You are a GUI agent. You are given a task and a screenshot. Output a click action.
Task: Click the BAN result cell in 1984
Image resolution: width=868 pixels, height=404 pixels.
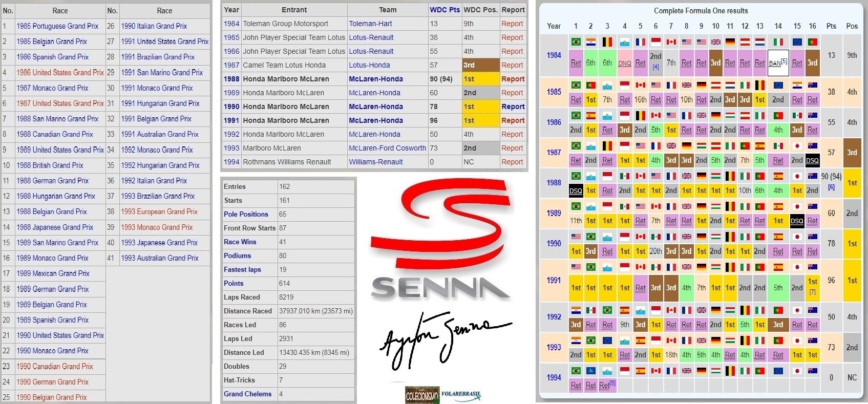click(x=778, y=62)
